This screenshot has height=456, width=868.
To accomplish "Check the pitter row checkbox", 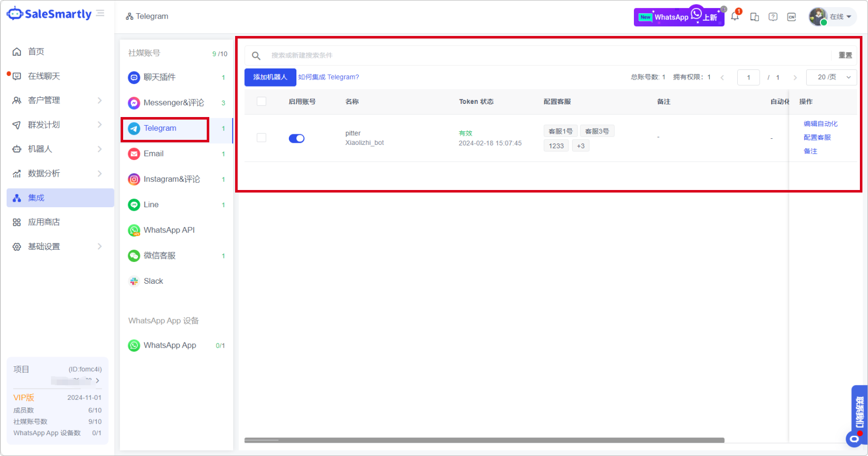I will (261, 137).
